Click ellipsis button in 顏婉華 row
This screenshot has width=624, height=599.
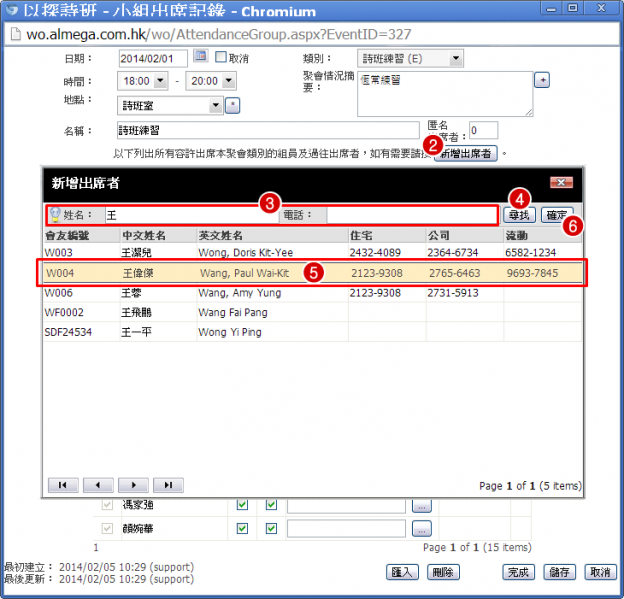(421, 529)
